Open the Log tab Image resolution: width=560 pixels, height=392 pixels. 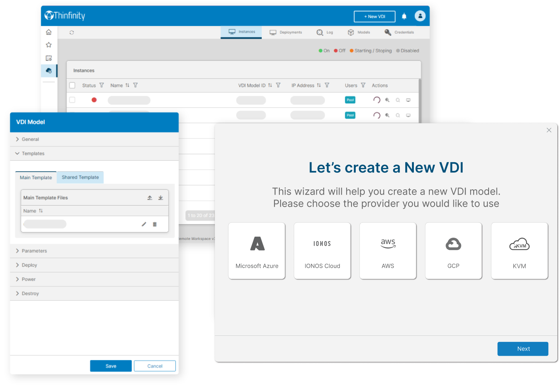(x=325, y=32)
